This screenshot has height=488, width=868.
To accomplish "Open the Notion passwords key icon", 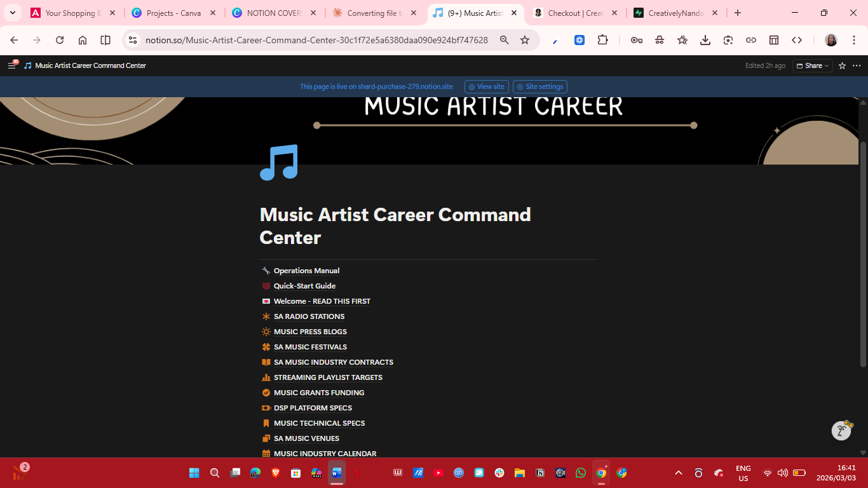I will point(637,39).
